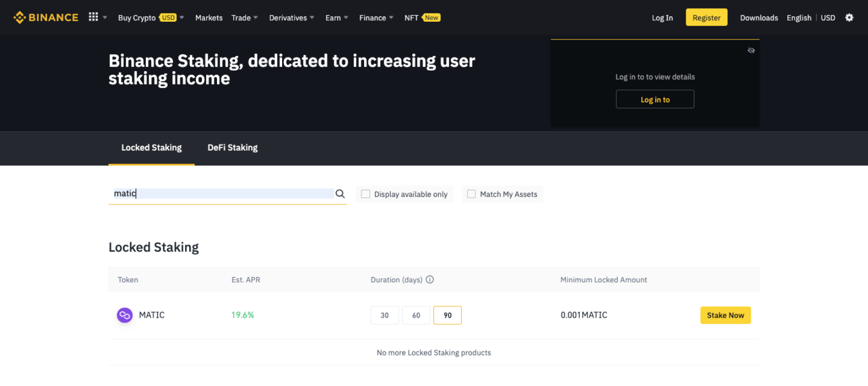Viewport: 868px width, 386px height.
Task: Click the Duration (days) column header
Action: 397,280
